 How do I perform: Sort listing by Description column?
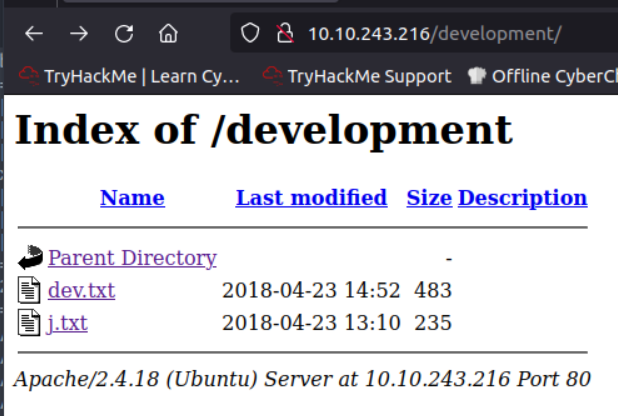pos(522,198)
